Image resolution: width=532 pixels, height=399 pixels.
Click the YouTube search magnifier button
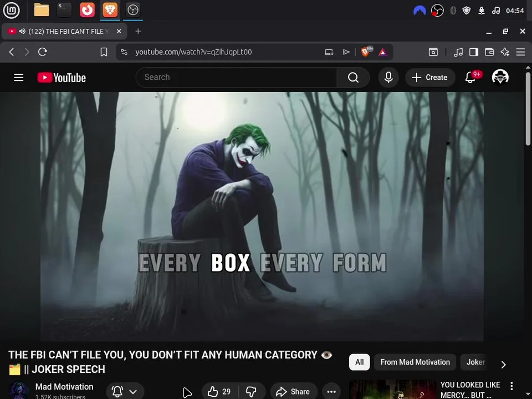tap(353, 78)
